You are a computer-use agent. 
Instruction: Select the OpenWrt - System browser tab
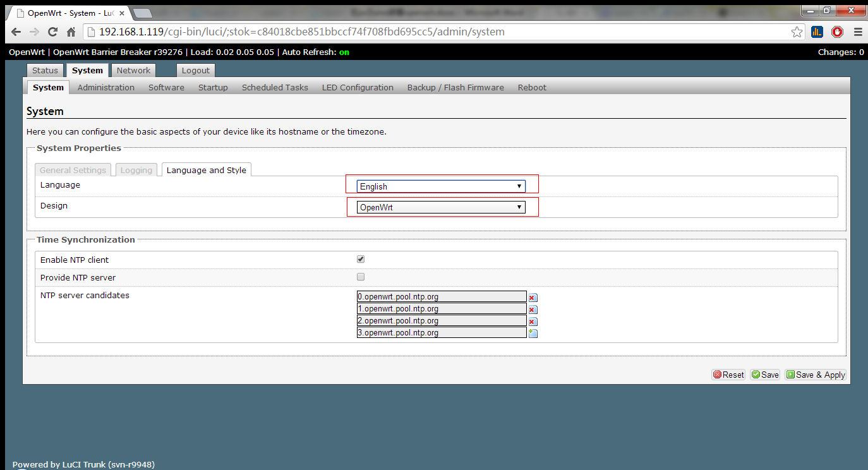(x=69, y=13)
